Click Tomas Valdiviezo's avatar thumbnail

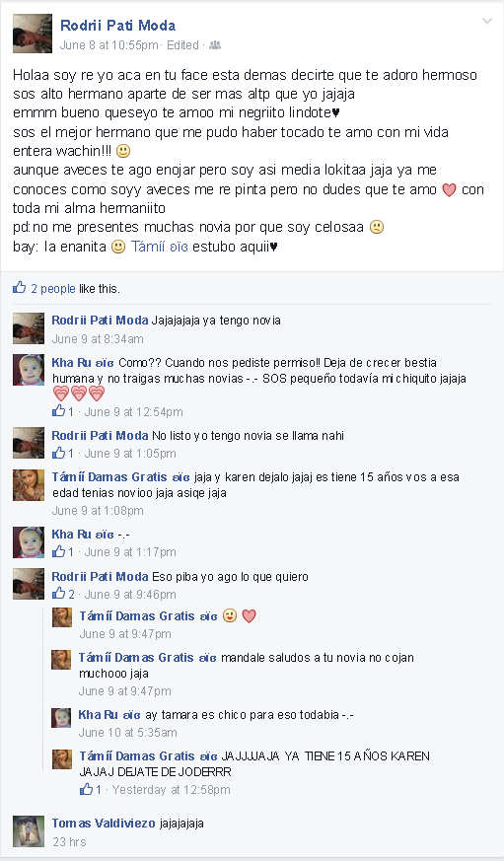click(x=29, y=831)
